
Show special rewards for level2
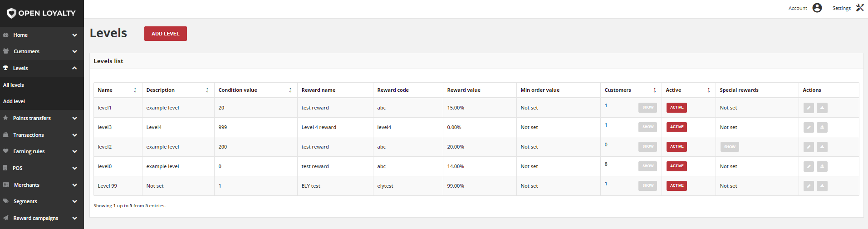pyautogui.click(x=730, y=147)
